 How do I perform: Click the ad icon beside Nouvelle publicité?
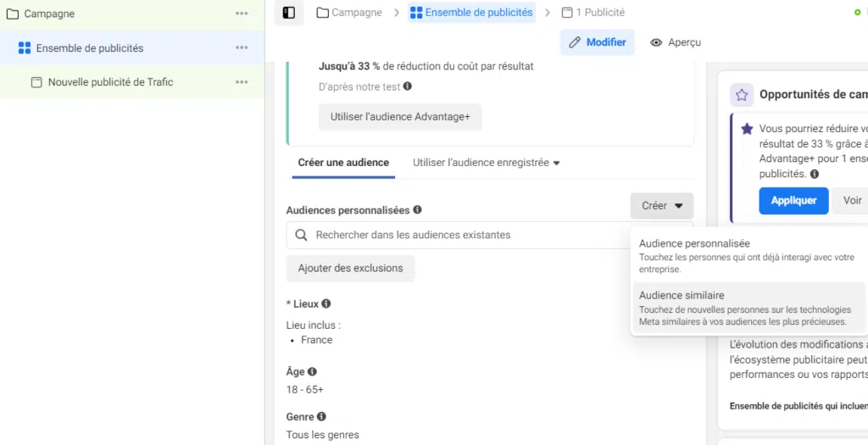[x=36, y=82]
